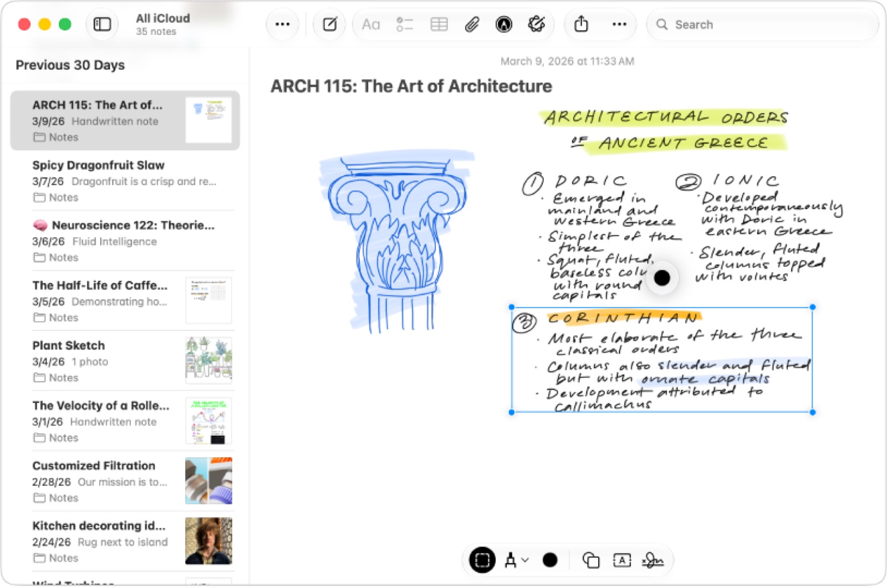The height and width of the screenshot is (588, 887).
Task: Open the Aa text format options
Action: point(371,24)
